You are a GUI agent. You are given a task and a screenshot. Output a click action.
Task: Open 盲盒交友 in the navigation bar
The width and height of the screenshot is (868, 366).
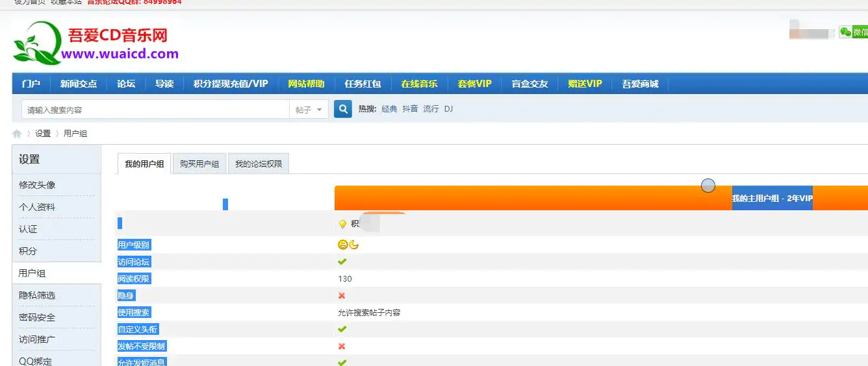[x=530, y=84]
